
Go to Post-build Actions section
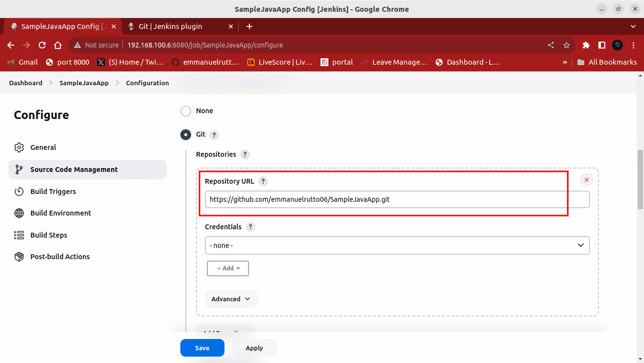click(60, 257)
